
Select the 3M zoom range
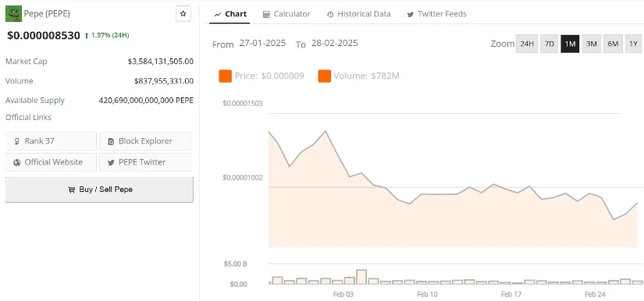[591, 44]
